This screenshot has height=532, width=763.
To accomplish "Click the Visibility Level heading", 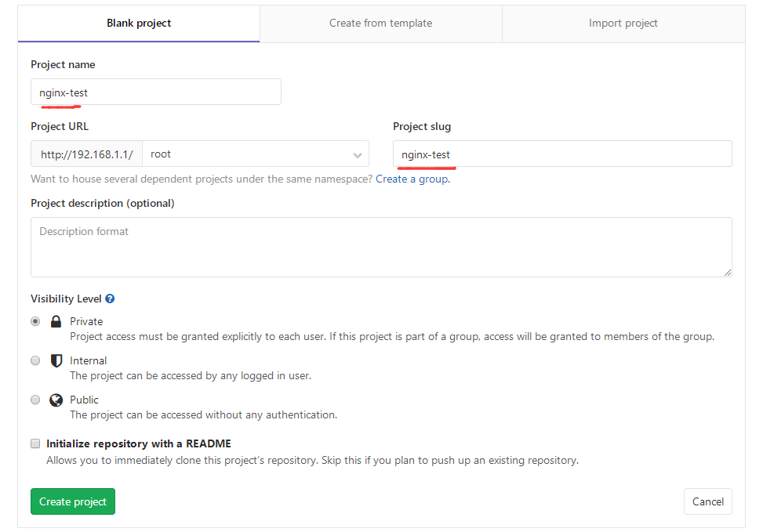I will click(x=66, y=299).
